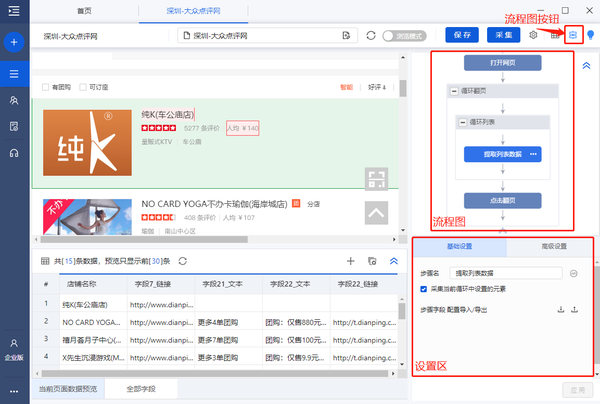Open the customer service headset icon

[x=14, y=153]
